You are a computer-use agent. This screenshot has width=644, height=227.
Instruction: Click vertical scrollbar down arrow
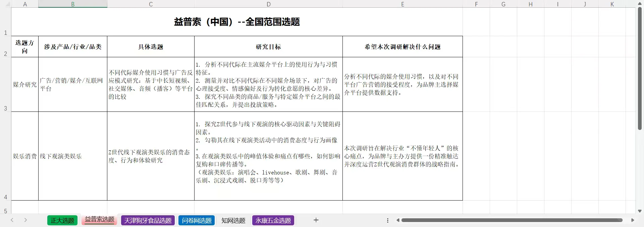tap(640, 211)
